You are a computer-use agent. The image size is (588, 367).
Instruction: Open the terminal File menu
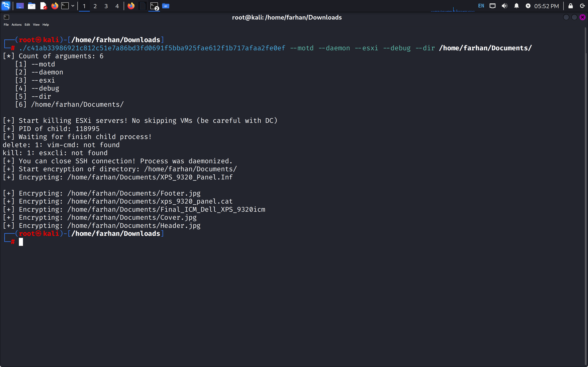click(x=6, y=24)
